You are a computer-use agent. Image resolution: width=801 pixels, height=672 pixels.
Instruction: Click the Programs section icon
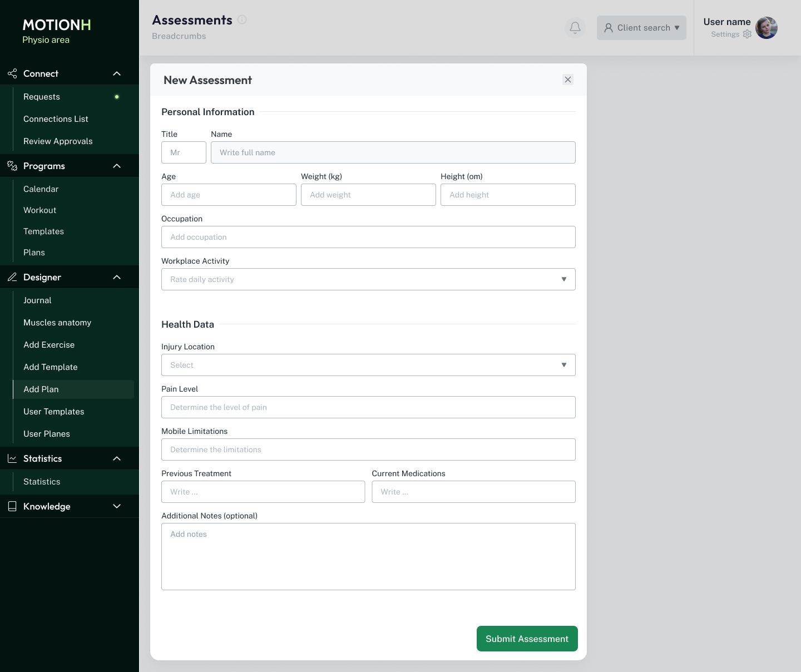click(x=12, y=166)
